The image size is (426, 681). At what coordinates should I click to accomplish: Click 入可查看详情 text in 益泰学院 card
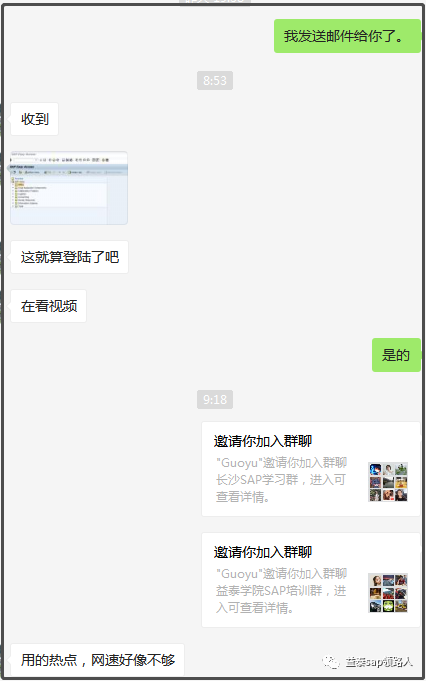(x=254, y=608)
